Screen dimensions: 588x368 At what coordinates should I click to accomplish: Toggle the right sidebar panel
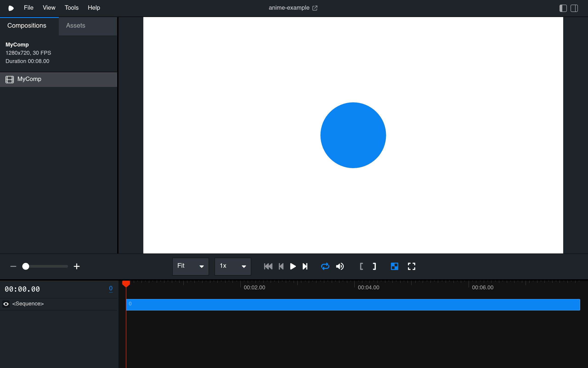click(x=574, y=8)
